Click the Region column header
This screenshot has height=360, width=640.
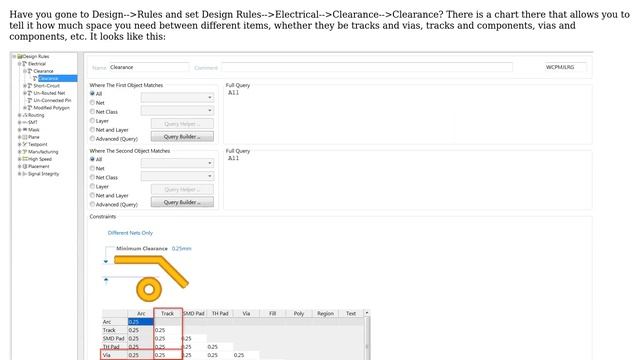[x=325, y=313]
